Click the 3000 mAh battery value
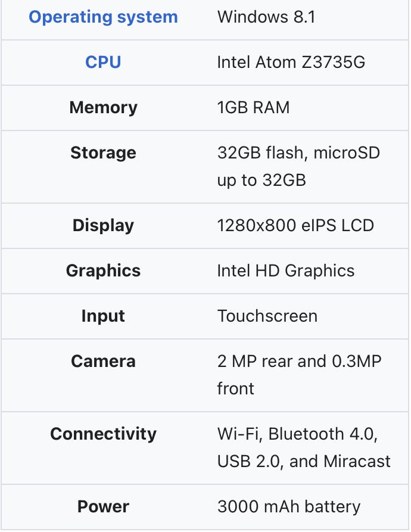Viewport: 411px width, 532px height. point(288,506)
